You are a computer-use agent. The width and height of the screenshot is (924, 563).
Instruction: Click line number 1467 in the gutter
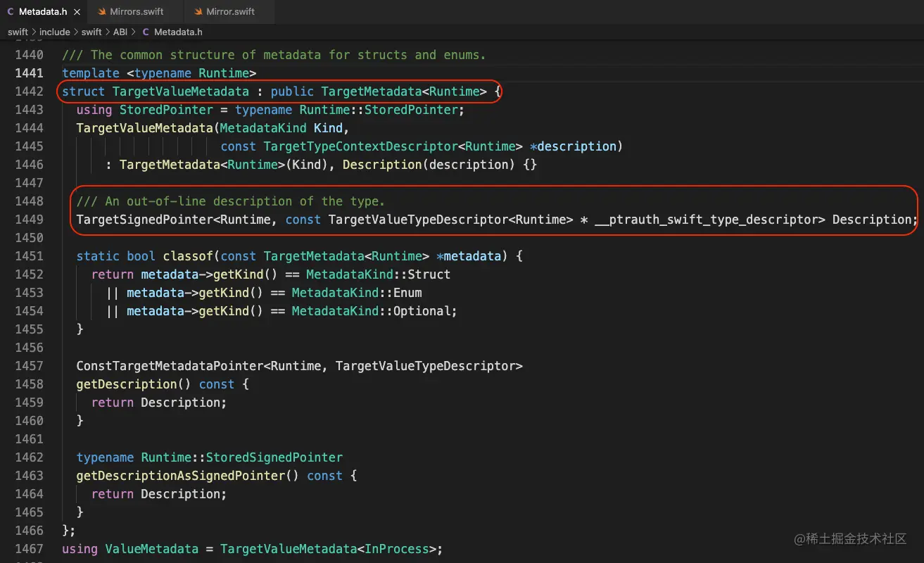(x=29, y=549)
